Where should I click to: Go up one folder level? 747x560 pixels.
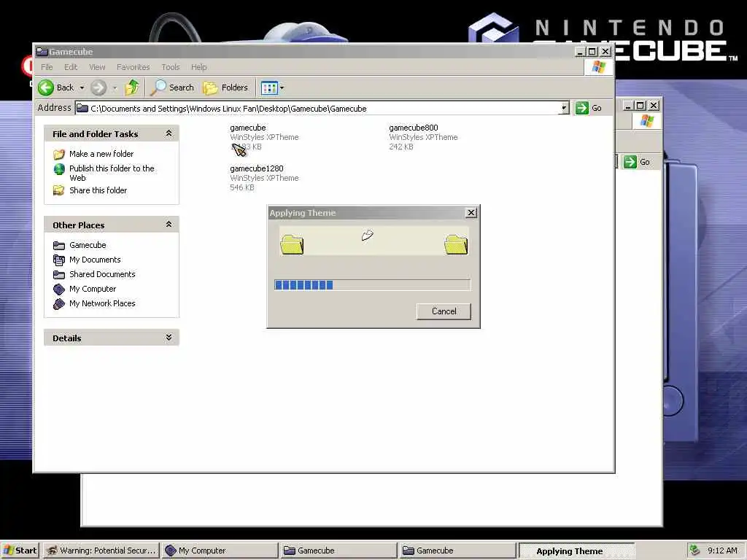click(x=132, y=87)
